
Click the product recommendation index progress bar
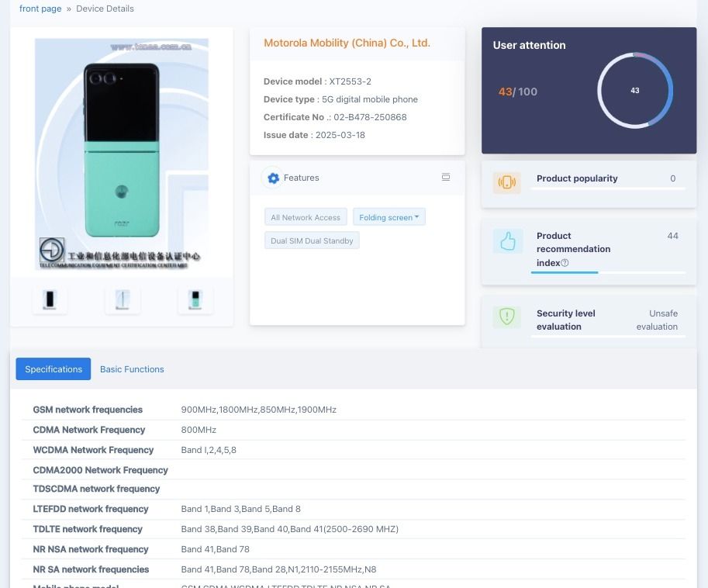[608, 273]
